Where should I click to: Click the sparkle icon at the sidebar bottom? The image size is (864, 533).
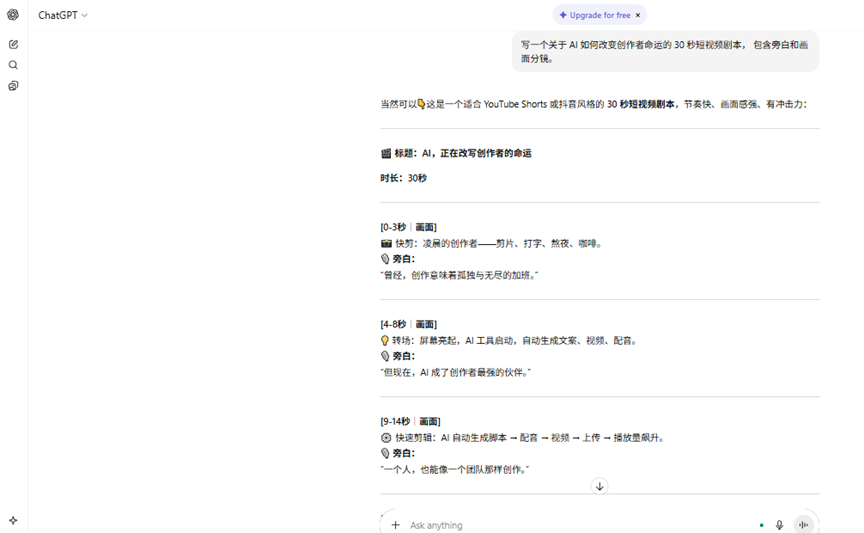[x=13, y=520]
